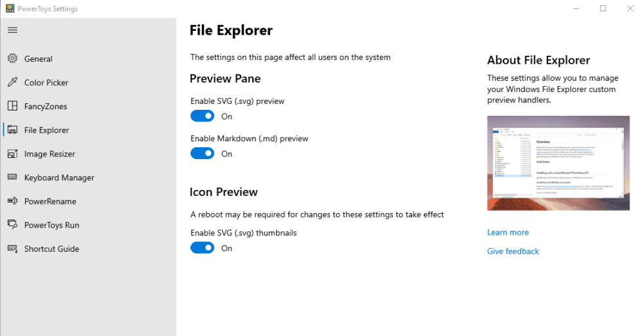Image resolution: width=644 pixels, height=336 pixels.
Task: Click the Image Resizer icon
Action: coord(12,154)
